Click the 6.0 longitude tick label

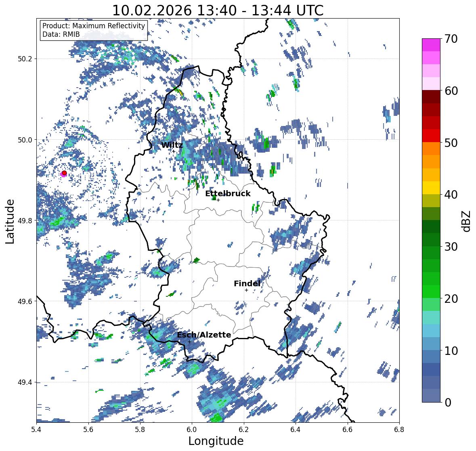191,429
